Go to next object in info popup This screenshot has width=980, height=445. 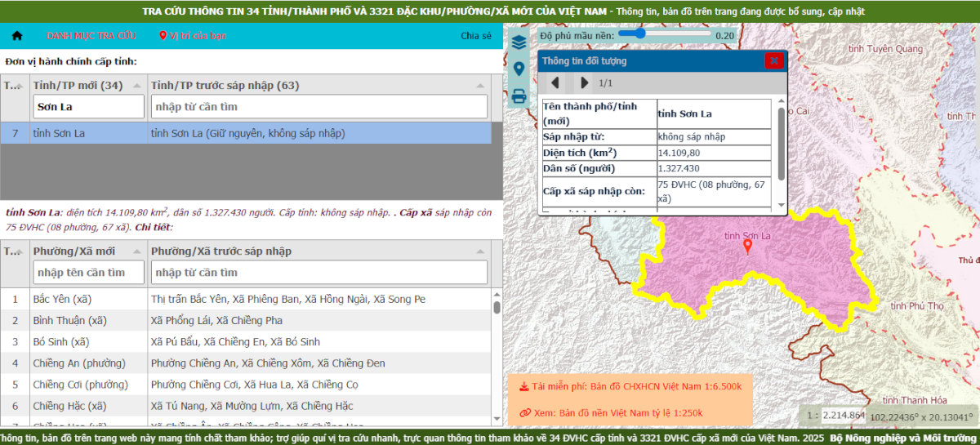(584, 82)
